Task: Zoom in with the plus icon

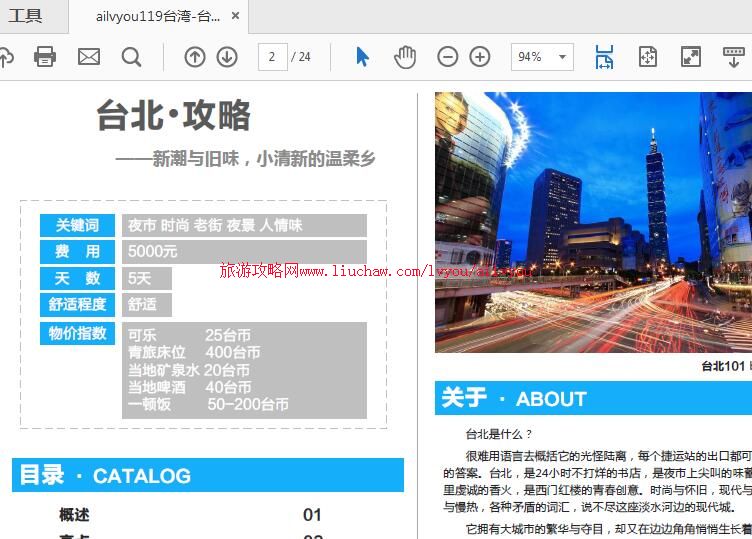Action: click(480, 57)
